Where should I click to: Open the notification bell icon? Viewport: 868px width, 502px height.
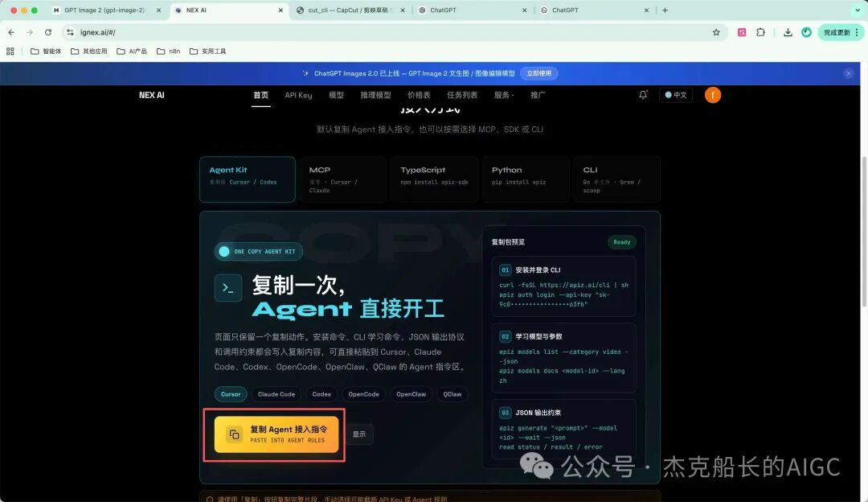643,95
